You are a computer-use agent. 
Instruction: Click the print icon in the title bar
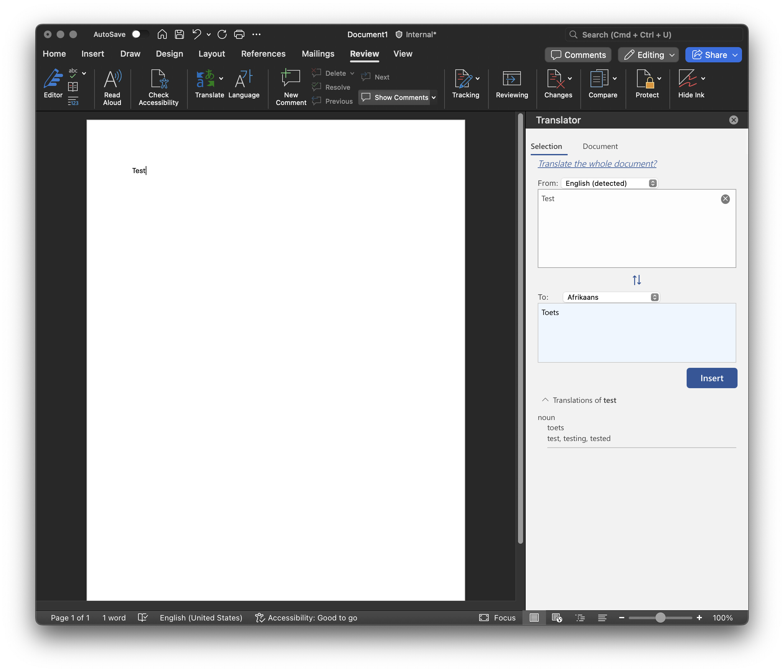click(239, 34)
